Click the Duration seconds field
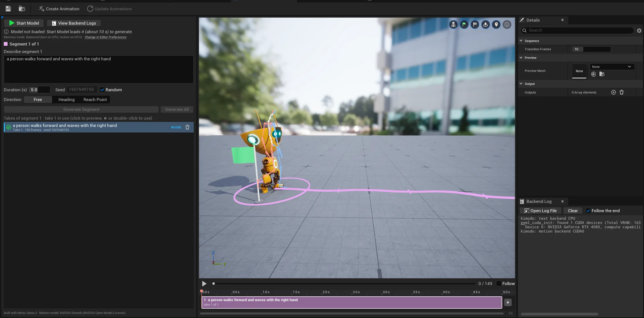 tap(39, 90)
